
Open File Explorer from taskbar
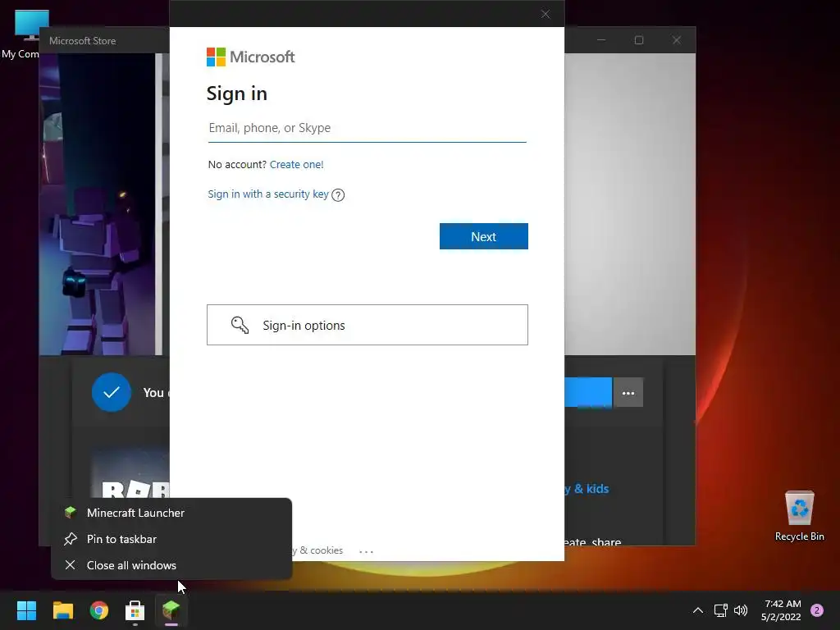pyautogui.click(x=62, y=610)
